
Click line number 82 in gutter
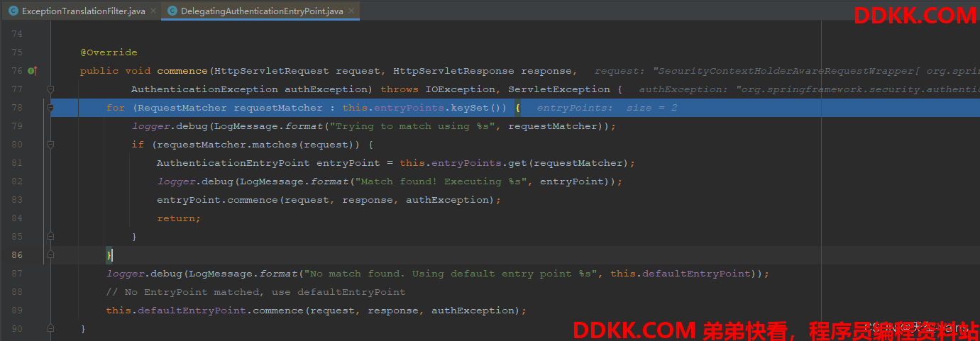17,181
